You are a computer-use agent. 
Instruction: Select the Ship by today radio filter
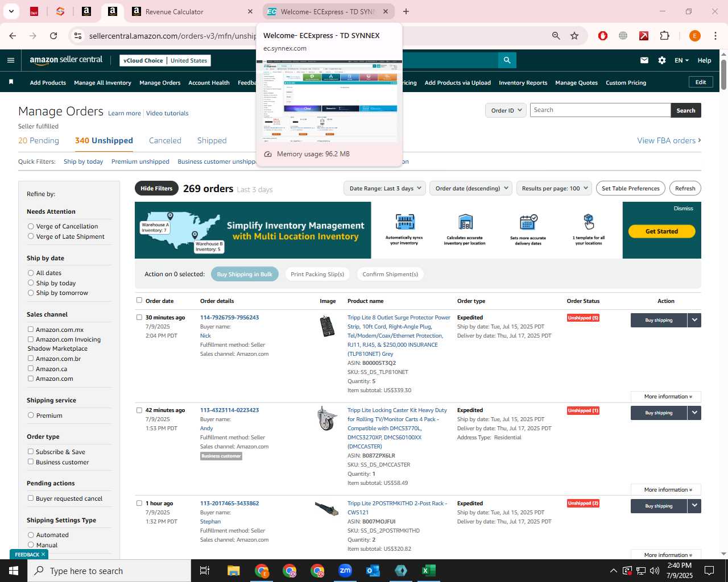tap(31, 283)
